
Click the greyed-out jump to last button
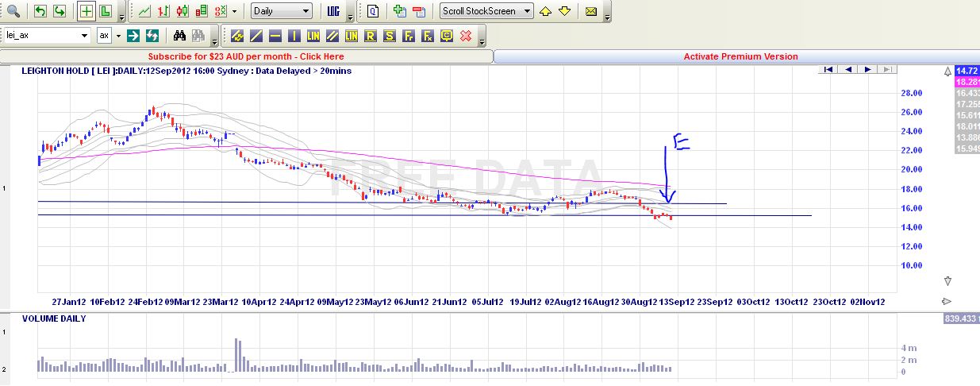tap(887, 70)
